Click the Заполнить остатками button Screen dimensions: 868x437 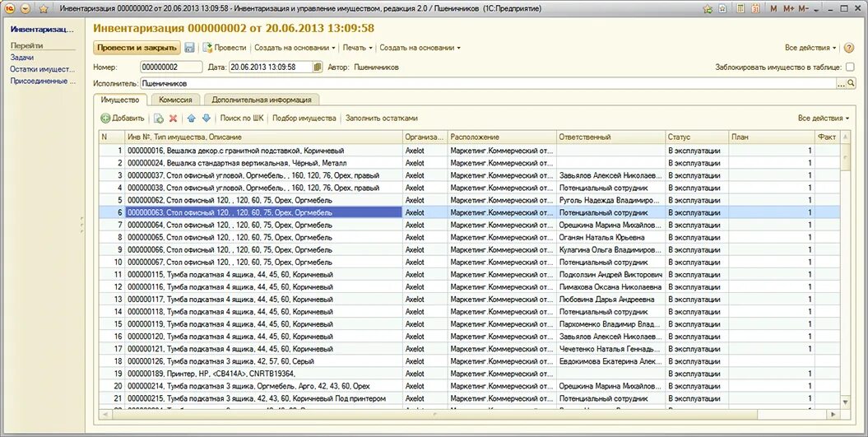[382, 118]
